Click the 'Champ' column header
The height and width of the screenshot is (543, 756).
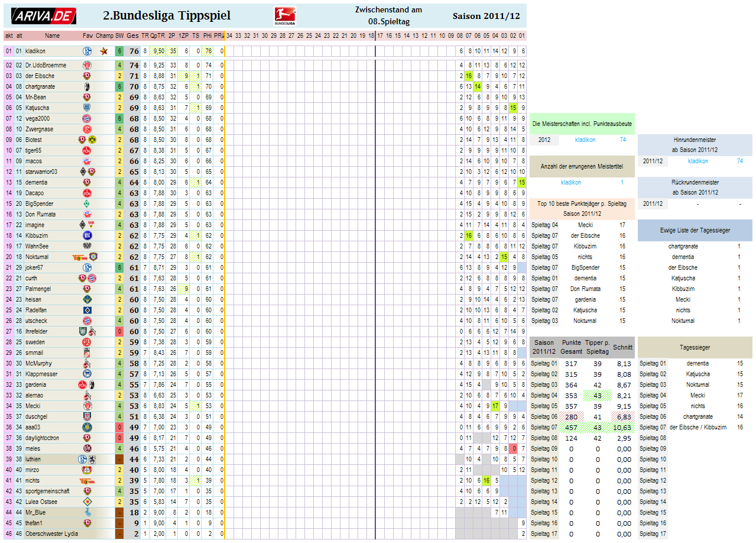click(104, 36)
